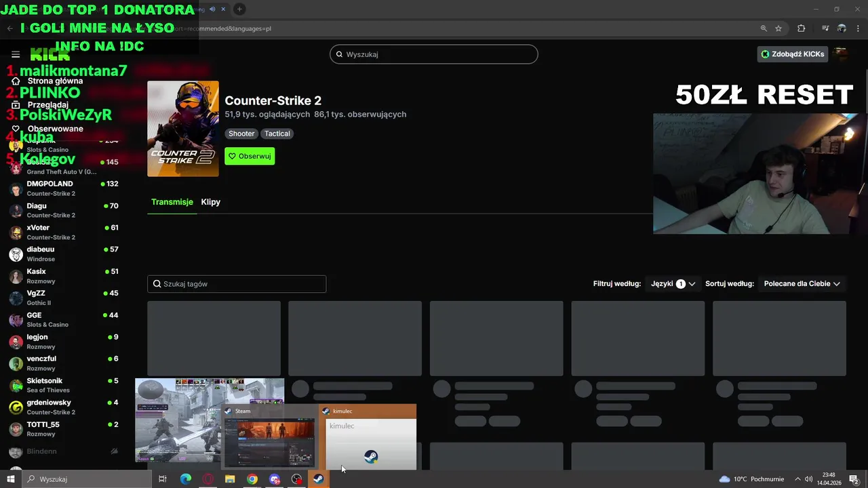Open the Kick hamburger menu
The width and height of the screenshot is (868, 488).
16,54
